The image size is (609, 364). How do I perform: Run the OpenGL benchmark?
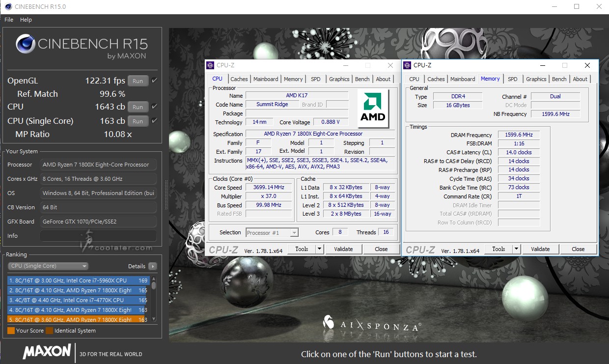pos(138,81)
